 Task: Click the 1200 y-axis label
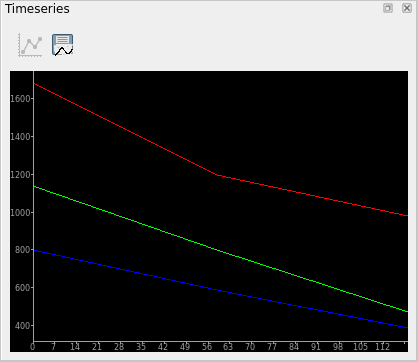pyautogui.click(x=20, y=175)
